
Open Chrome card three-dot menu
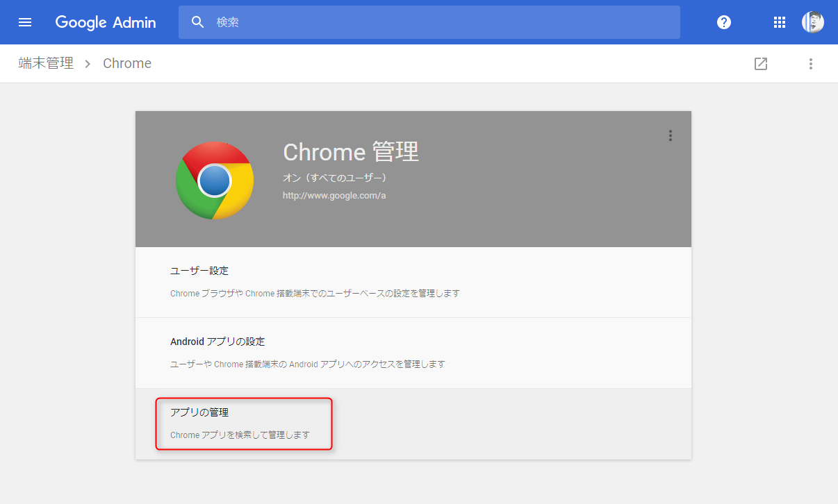[670, 135]
